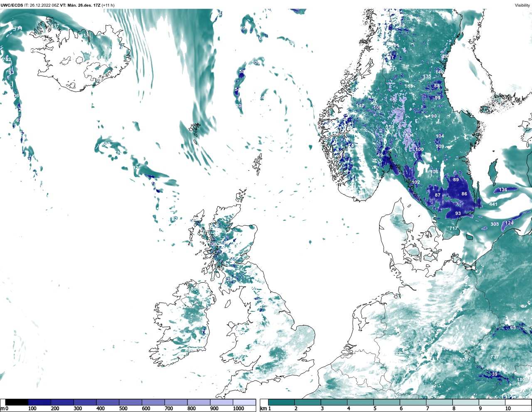
Task: Click the map value '86' in southern Sweden
Action: tap(464, 194)
